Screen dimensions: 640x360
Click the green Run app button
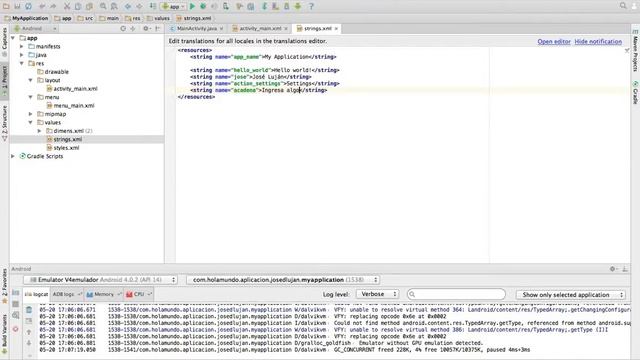pos(192,6)
